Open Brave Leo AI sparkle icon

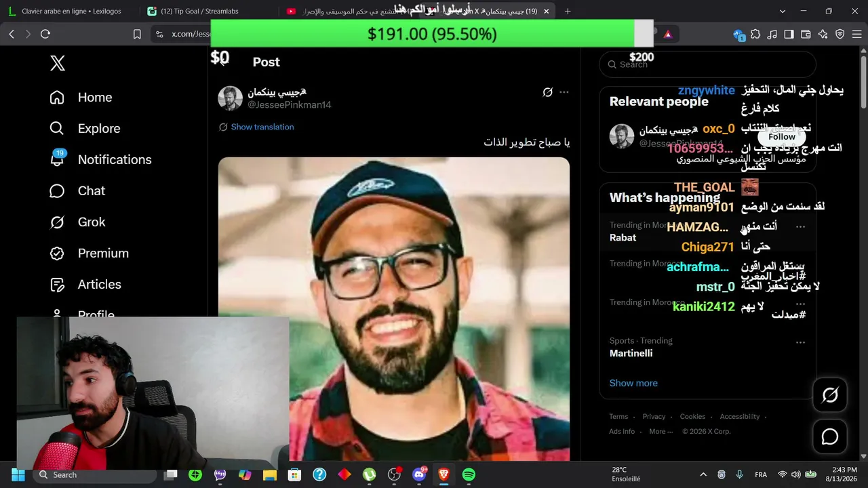(823, 34)
